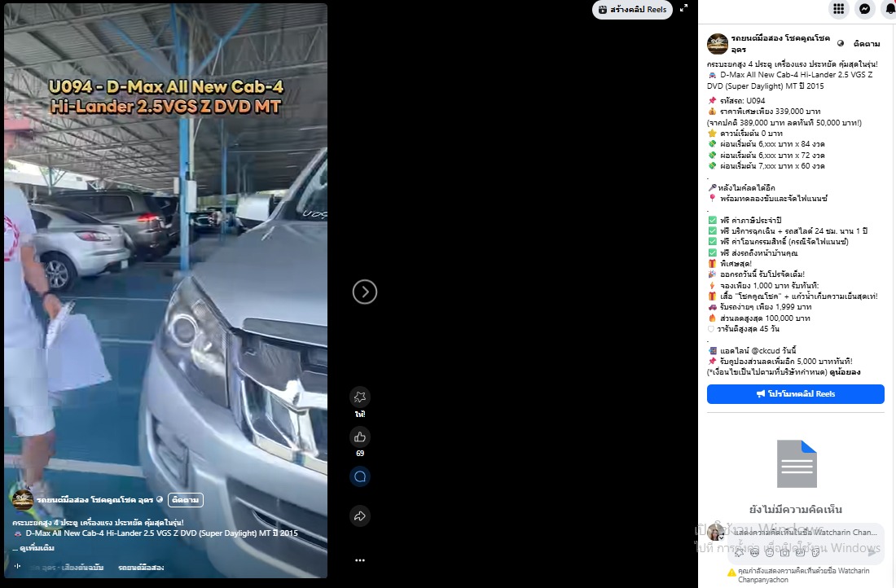896x588 pixels.
Task: Open the page name on the video overlay
Action: click(94, 500)
